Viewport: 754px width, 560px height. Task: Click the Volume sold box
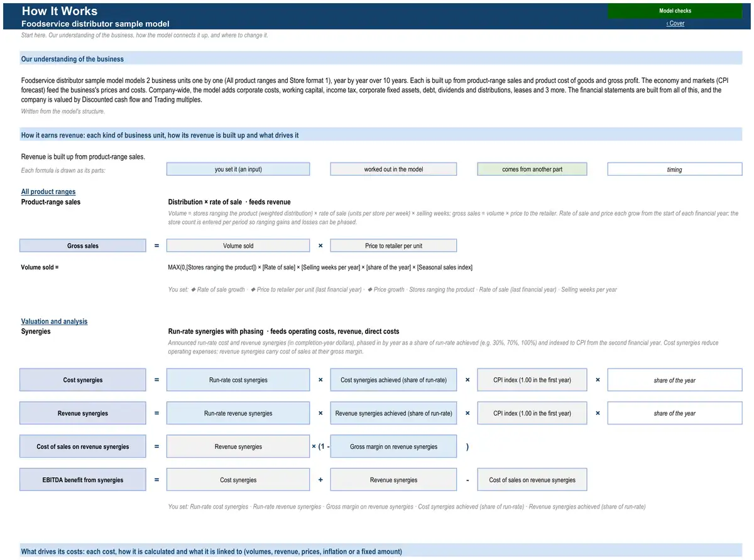tap(238, 245)
